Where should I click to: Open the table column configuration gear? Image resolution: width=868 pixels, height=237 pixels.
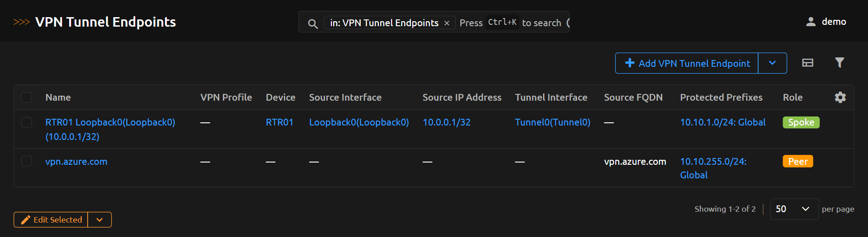point(840,98)
